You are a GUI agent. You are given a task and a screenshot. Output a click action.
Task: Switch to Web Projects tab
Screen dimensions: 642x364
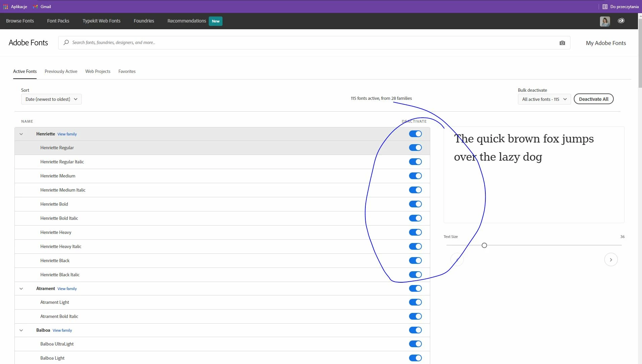point(98,71)
